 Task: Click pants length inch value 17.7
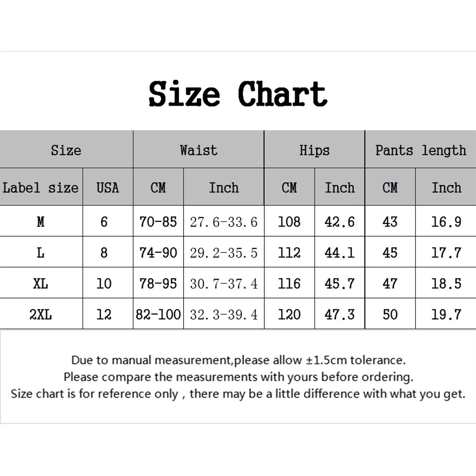(446, 253)
